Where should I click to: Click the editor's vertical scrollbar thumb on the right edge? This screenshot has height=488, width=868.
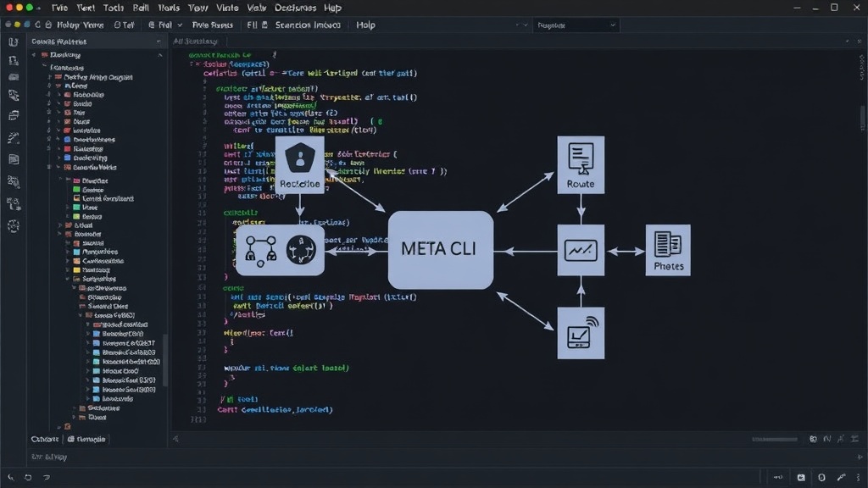[862, 118]
